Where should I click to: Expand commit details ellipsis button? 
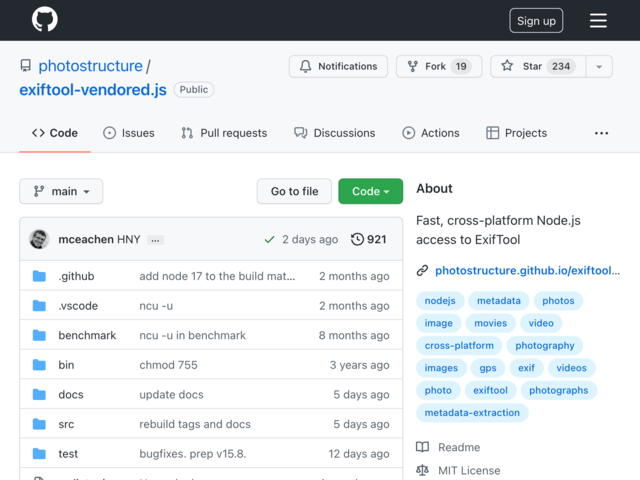[x=155, y=240]
